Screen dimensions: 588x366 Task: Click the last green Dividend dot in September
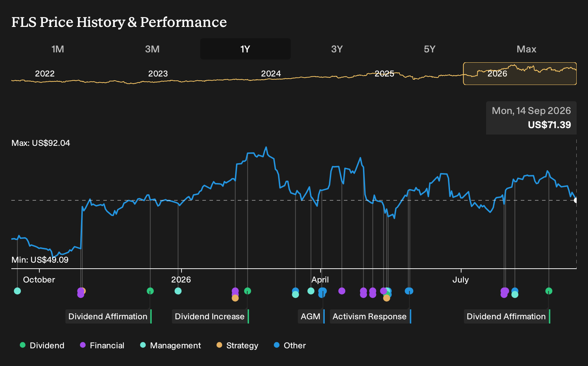pos(549,291)
